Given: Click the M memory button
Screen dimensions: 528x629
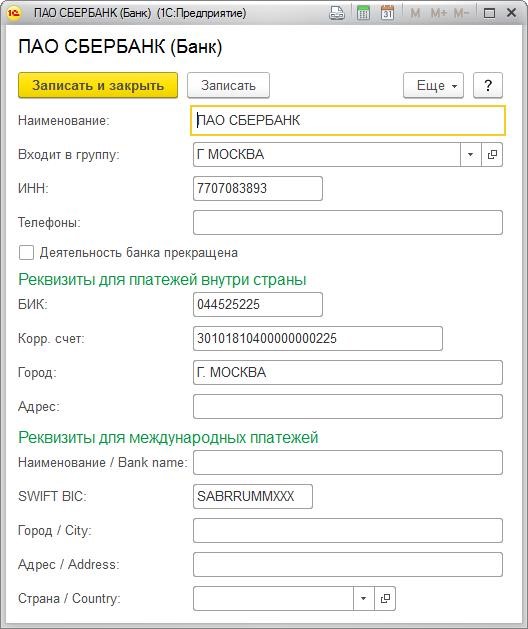Looking at the screenshot, I should (415, 13).
